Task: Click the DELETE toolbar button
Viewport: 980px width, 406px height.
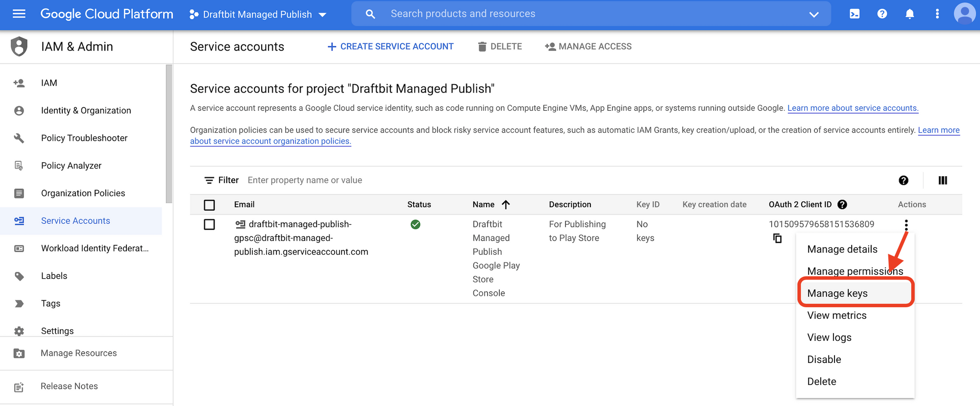Action: pyautogui.click(x=500, y=47)
